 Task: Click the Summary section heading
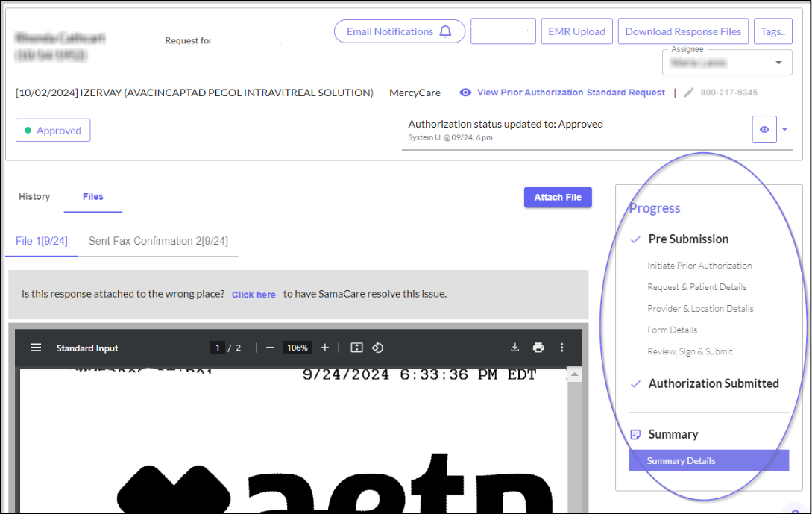point(673,434)
